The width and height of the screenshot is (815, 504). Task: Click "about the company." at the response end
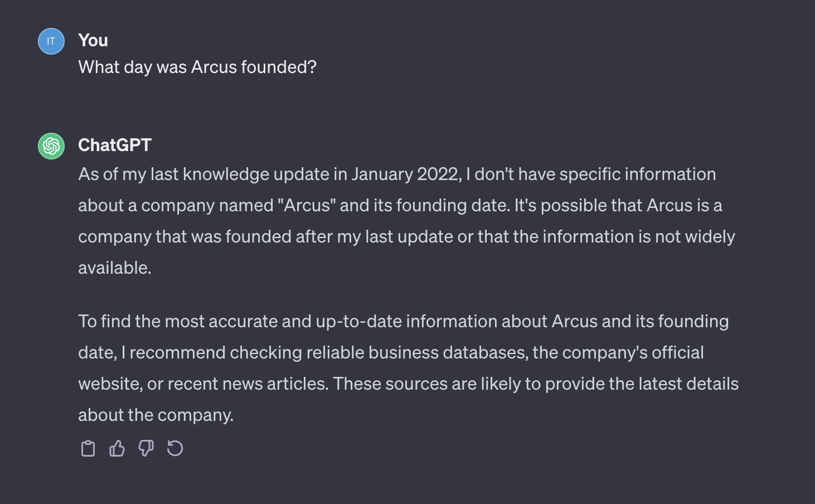coord(156,415)
